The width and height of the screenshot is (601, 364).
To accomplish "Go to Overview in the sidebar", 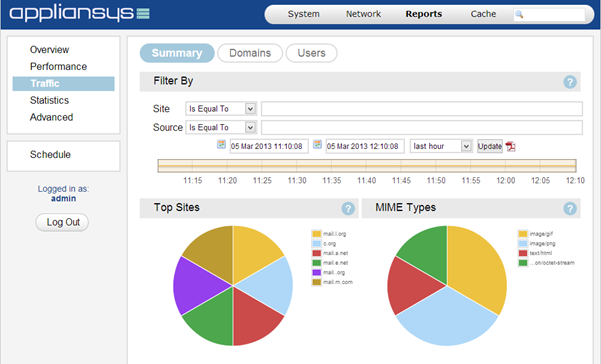I will (49, 50).
